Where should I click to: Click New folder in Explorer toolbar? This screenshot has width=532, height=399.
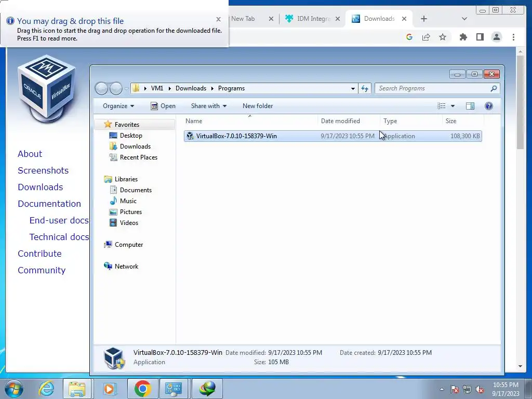tap(258, 106)
